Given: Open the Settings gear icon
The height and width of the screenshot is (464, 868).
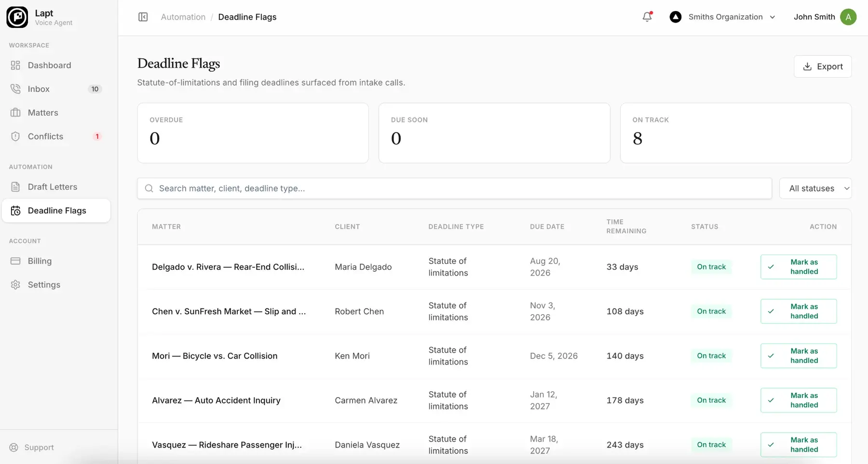Looking at the screenshot, I should click(x=15, y=285).
